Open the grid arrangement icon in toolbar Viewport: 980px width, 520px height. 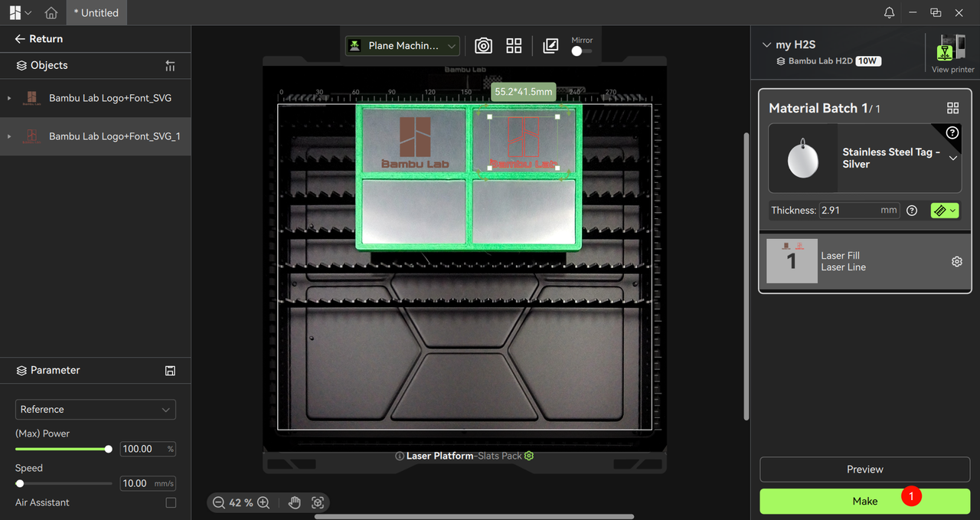514,46
